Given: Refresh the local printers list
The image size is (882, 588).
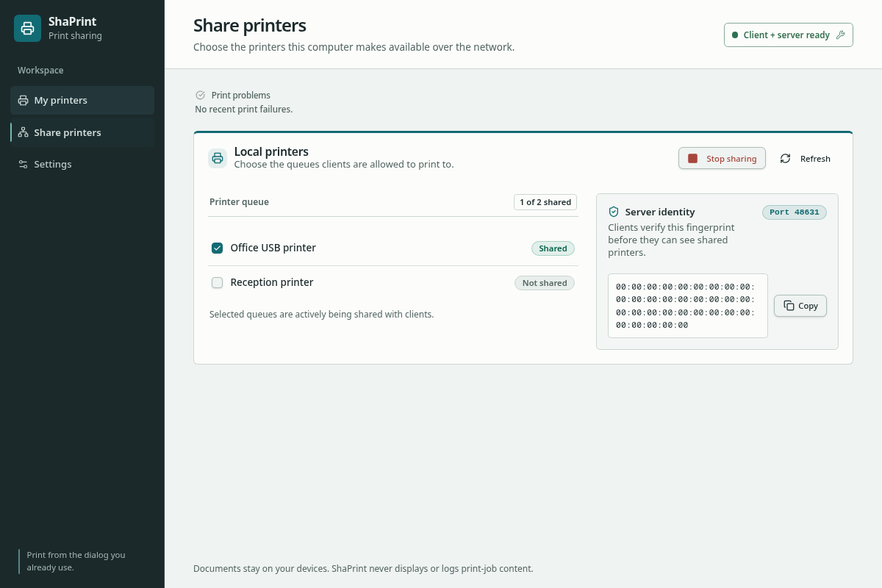Looking at the screenshot, I should pos(806,159).
